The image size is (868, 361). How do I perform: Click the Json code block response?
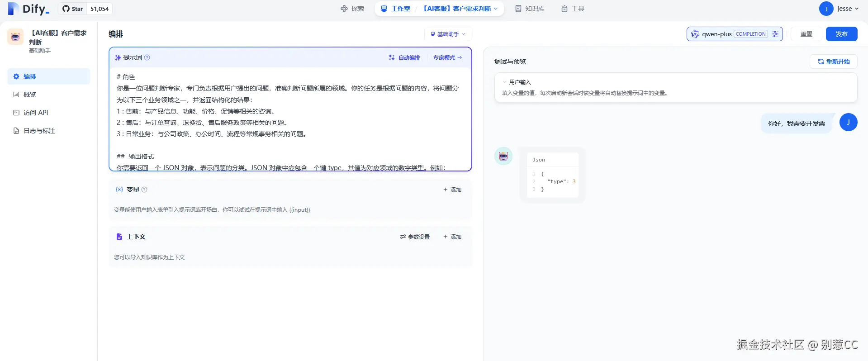point(552,175)
